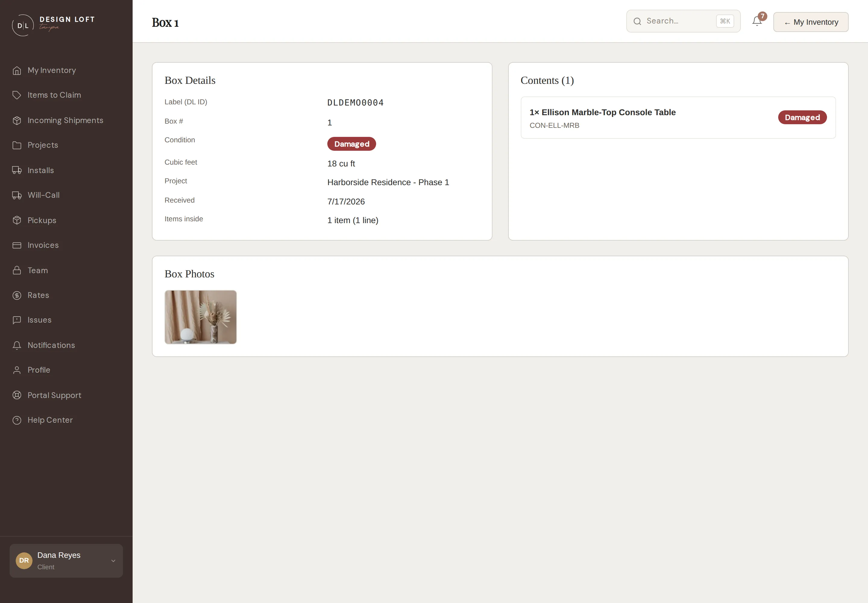The image size is (868, 603).
Task: Click the Damaged badge in Contents card
Action: 802,118
